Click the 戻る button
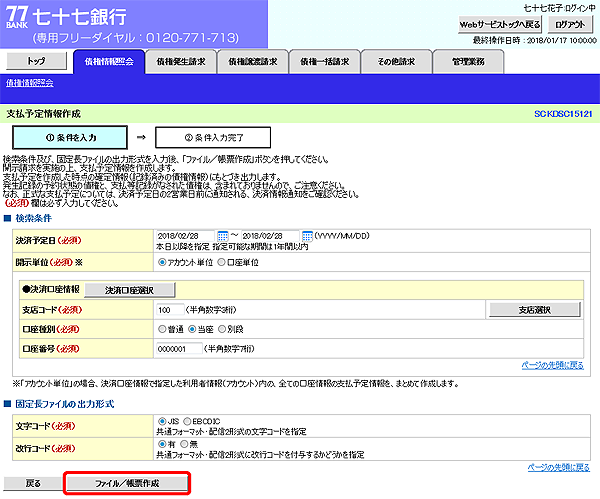600x499 pixels. point(33,483)
